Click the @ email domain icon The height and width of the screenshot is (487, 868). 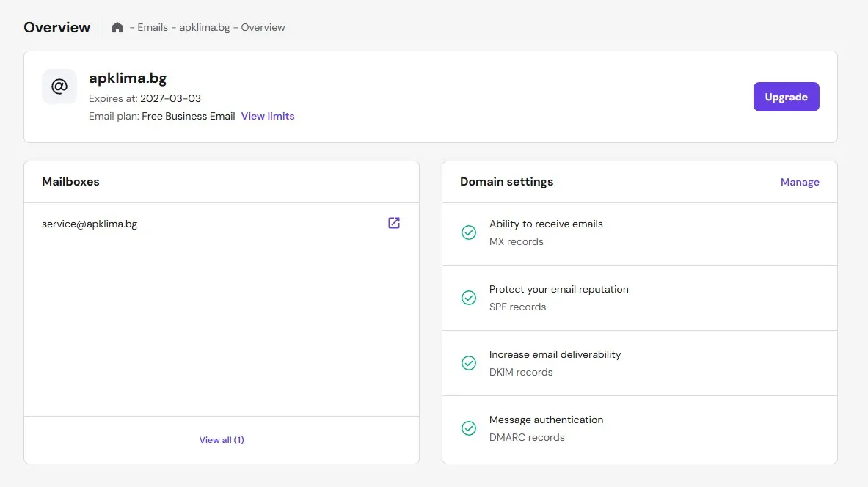point(59,87)
